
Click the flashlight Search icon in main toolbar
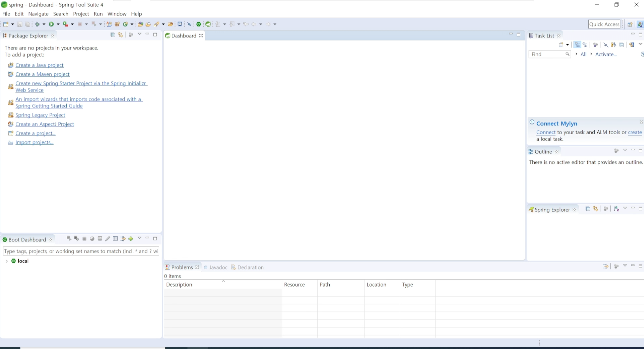pyautogui.click(x=157, y=24)
